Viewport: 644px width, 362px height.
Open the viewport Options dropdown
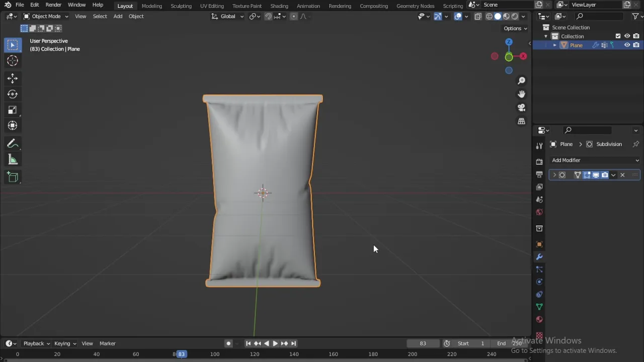(515, 28)
